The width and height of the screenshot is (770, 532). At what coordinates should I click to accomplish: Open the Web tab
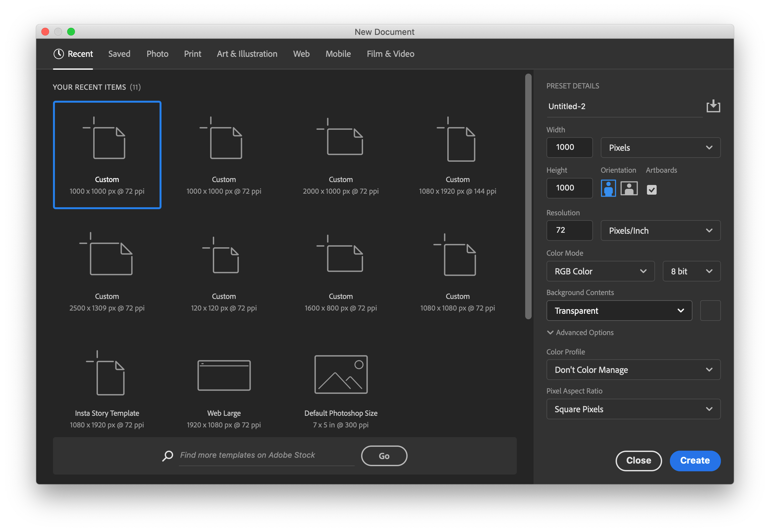pyautogui.click(x=301, y=54)
